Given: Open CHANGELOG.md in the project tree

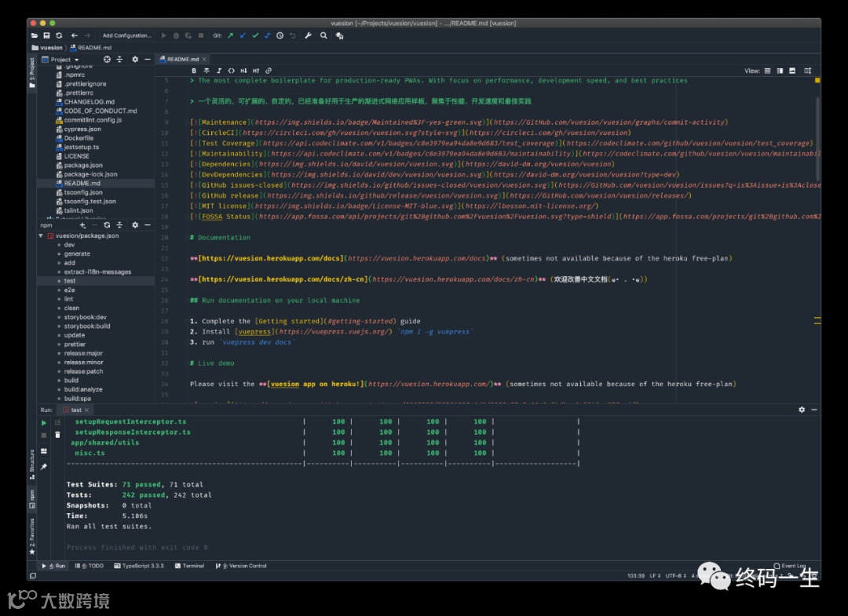Looking at the screenshot, I should [89, 101].
